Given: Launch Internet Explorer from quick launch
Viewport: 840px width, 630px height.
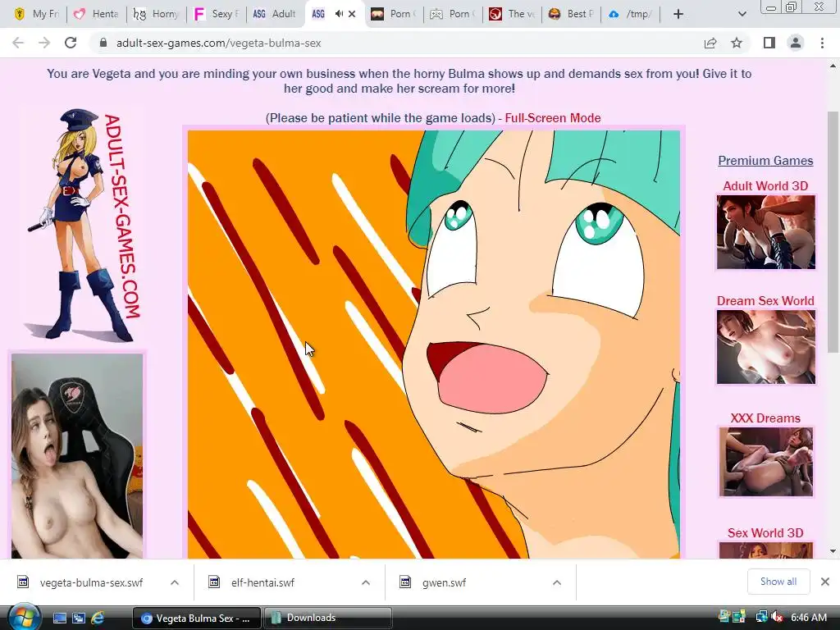Looking at the screenshot, I should click(x=98, y=619).
